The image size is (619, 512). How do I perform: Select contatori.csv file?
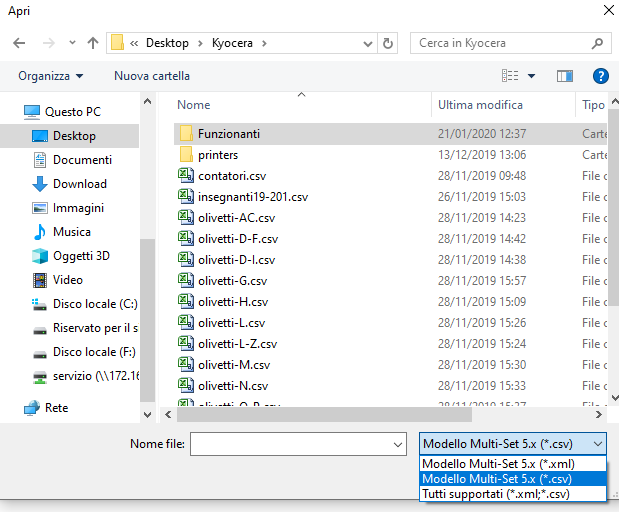232,176
